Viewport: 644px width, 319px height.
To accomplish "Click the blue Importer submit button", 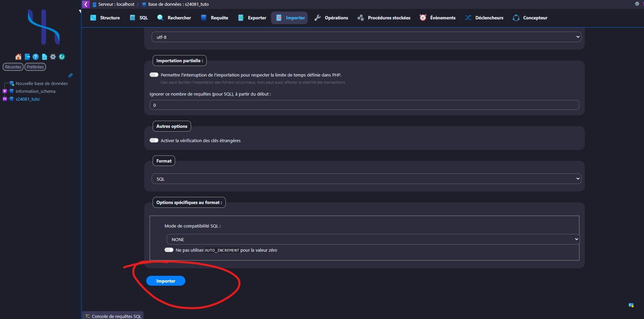I will pos(166,281).
